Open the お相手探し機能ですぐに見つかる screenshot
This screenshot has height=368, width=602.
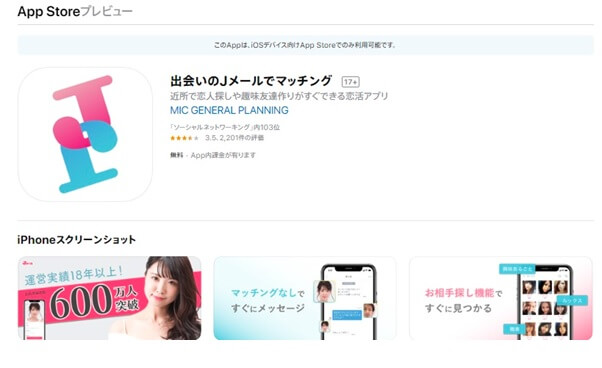coord(501,298)
